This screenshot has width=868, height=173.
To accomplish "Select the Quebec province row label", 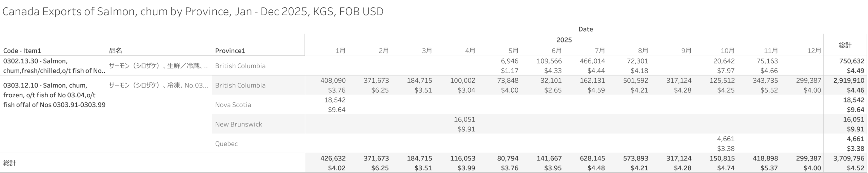I will click(226, 144).
